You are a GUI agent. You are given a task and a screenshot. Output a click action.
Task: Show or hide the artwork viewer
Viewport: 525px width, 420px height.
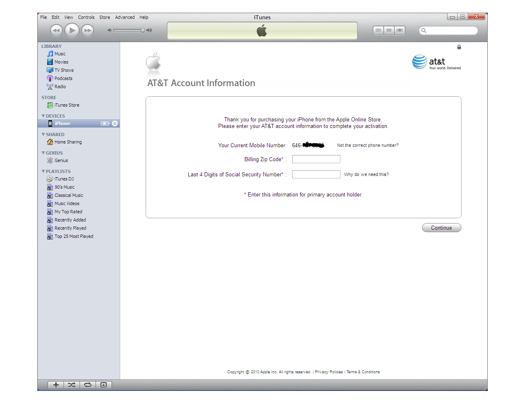point(104,385)
